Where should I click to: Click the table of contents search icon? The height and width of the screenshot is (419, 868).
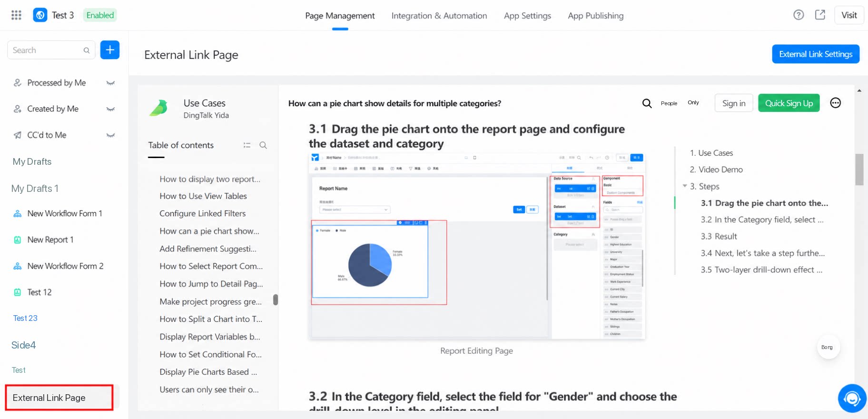coord(263,145)
